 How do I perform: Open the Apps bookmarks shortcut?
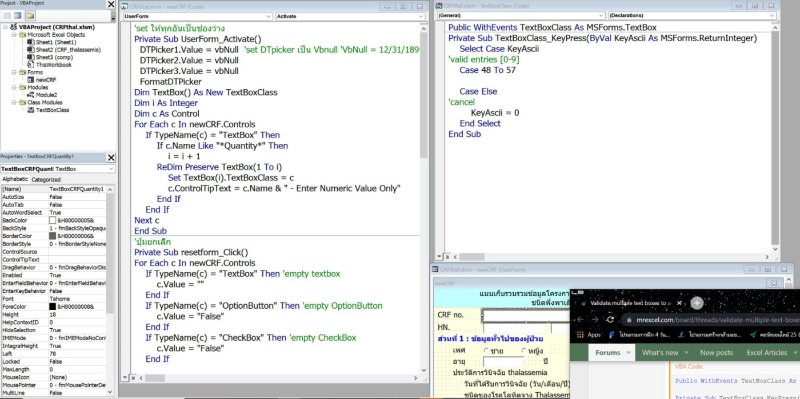pyautogui.click(x=588, y=335)
